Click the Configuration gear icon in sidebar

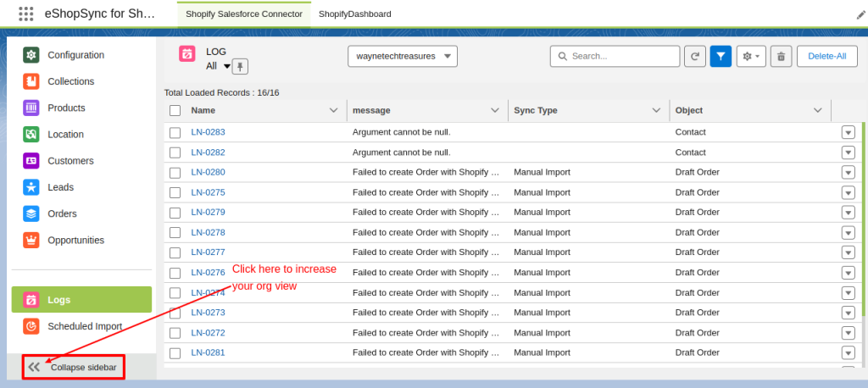click(31, 55)
